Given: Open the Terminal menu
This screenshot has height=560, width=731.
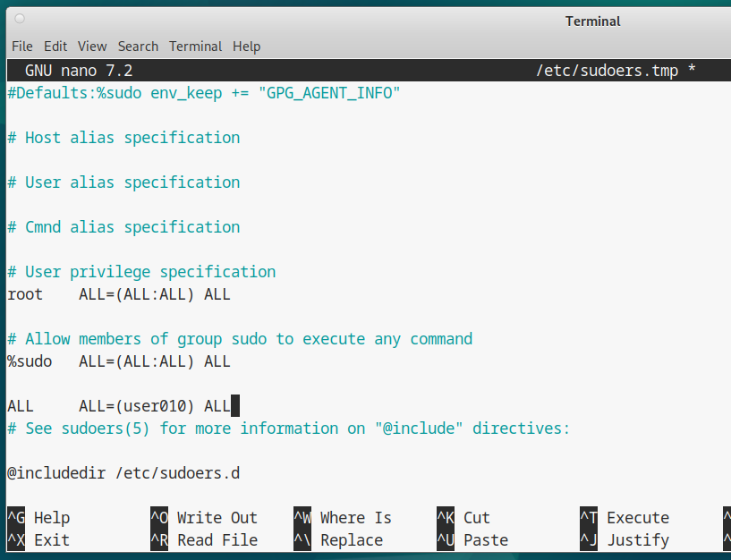Looking at the screenshot, I should click(x=196, y=47).
